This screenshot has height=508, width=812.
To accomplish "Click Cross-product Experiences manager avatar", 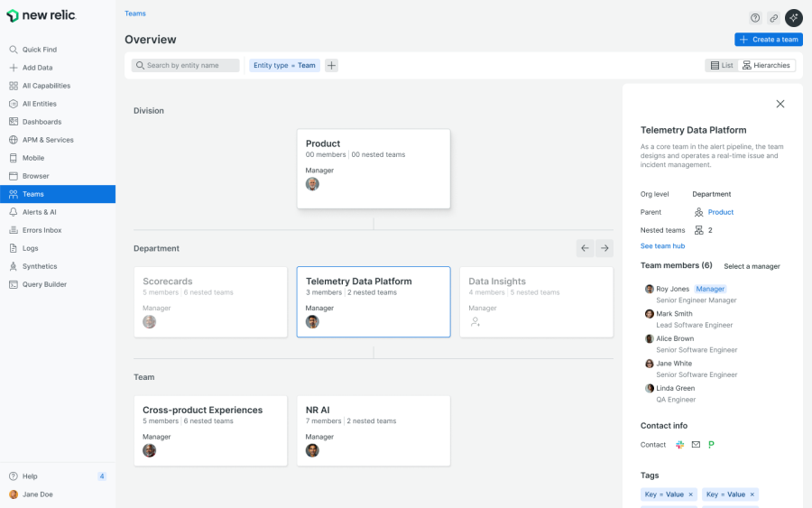I will pos(149,450).
